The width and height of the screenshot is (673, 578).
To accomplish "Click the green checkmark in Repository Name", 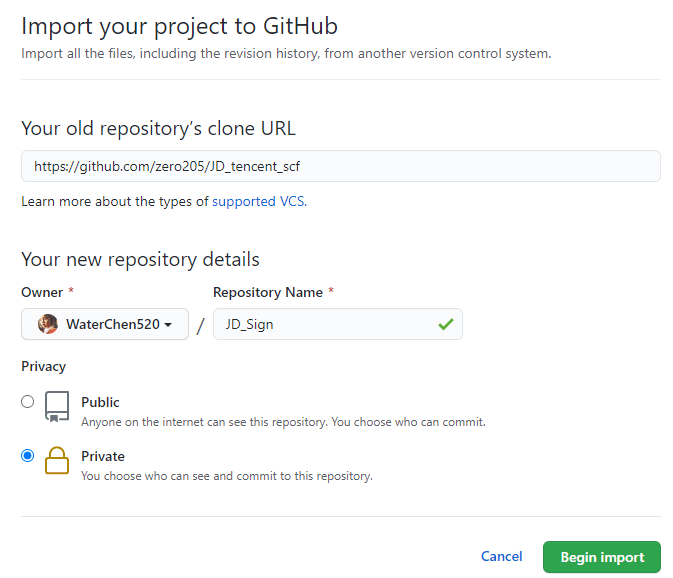I will point(445,324).
